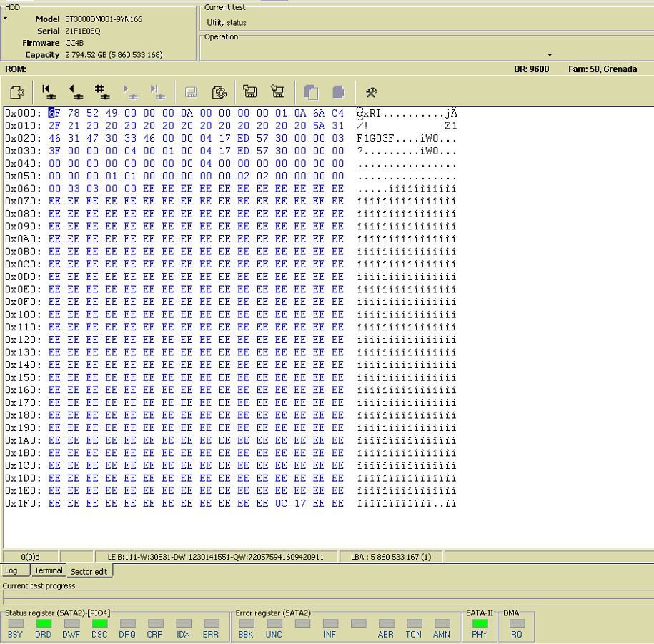Viewport: 654px width, 644px height.
Task: Open the hammer and wrench tools icon
Action: (371, 92)
